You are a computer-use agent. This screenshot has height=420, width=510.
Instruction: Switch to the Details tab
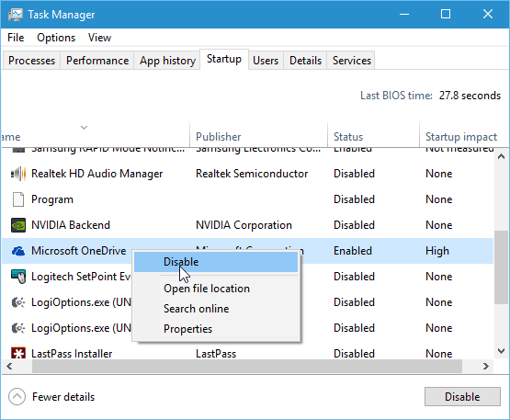click(305, 60)
